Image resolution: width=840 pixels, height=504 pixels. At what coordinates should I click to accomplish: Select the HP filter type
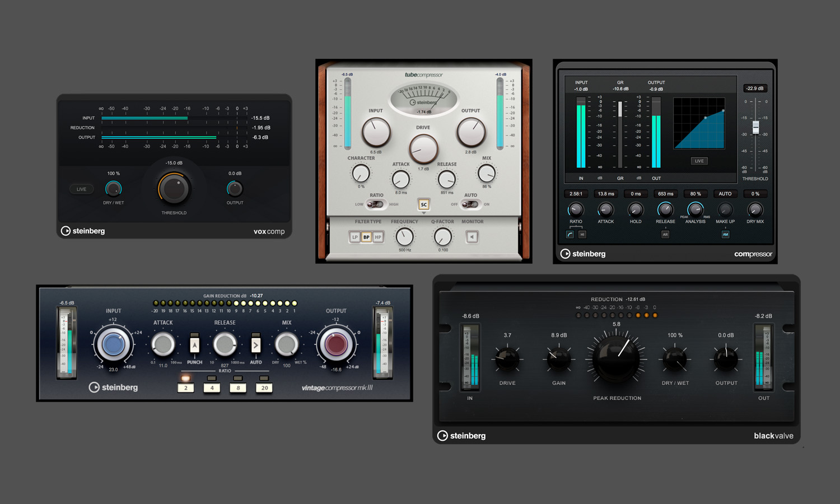pos(378,237)
